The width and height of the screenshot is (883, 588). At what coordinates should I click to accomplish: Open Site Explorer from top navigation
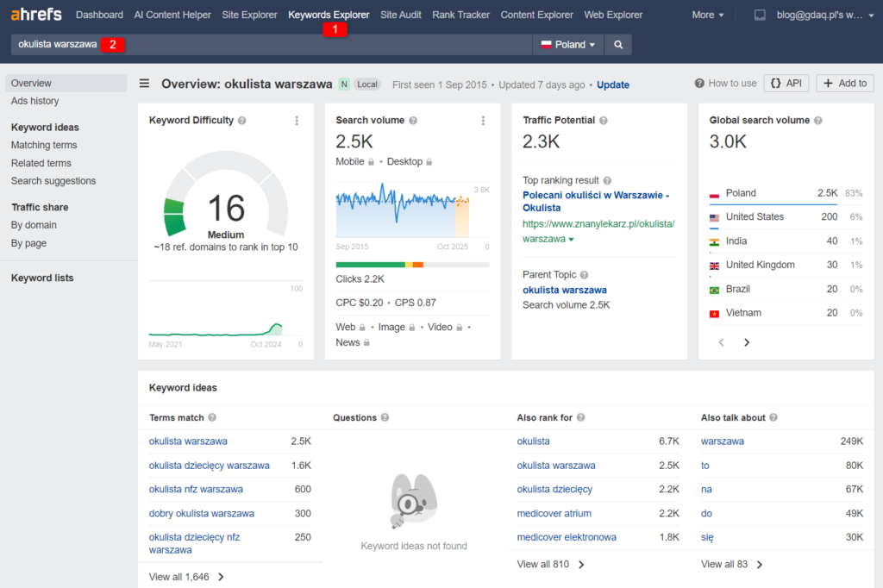(x=249, y=15)
